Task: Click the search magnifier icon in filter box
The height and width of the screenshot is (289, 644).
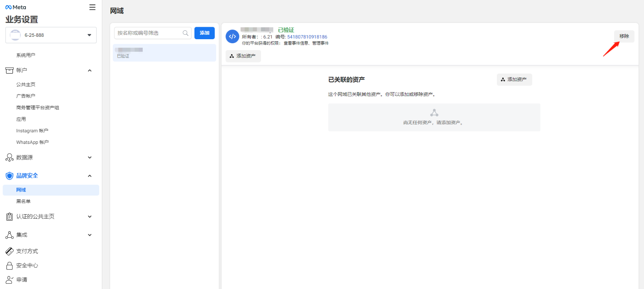Action: click(186, 33)
